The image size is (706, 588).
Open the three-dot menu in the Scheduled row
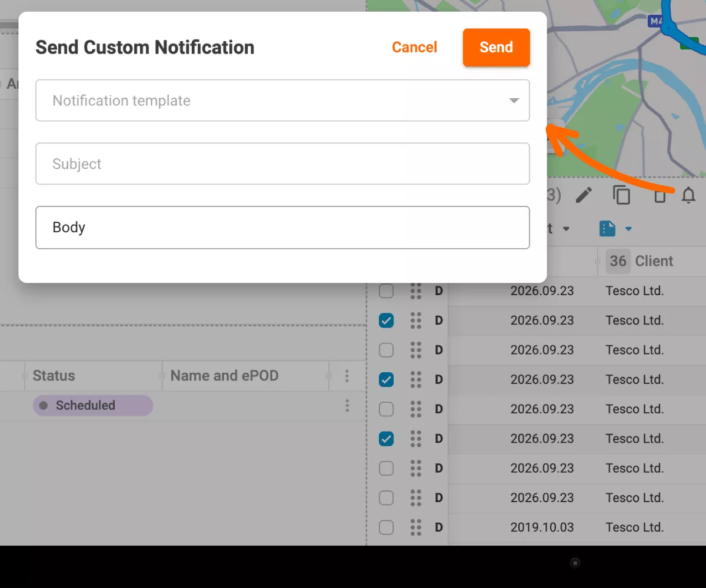347,405
